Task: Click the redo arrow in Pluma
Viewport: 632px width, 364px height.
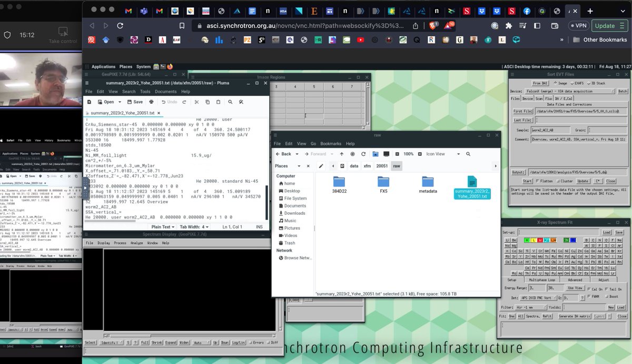Action: (x=185, y=102)
